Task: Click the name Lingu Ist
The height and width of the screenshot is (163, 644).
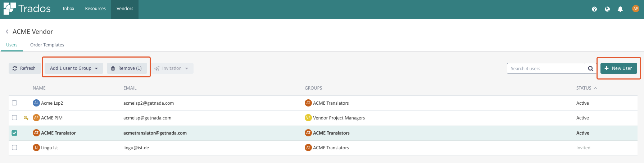Action: (x=50, y=148)
